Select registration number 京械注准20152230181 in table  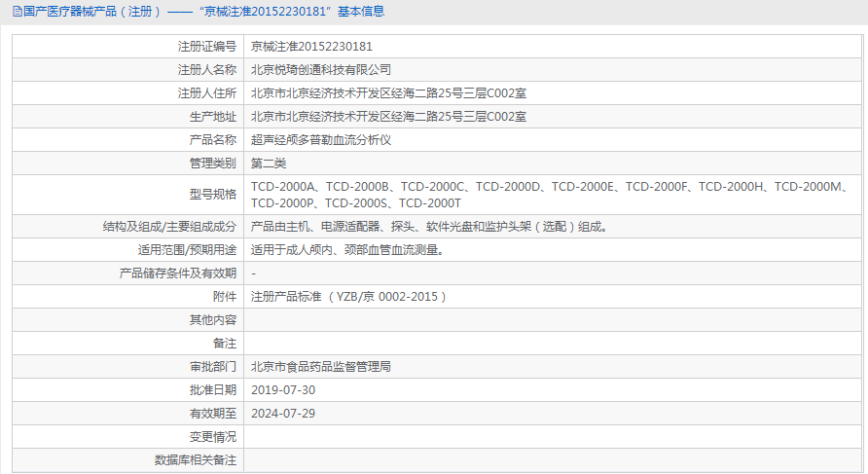point(311,47)
